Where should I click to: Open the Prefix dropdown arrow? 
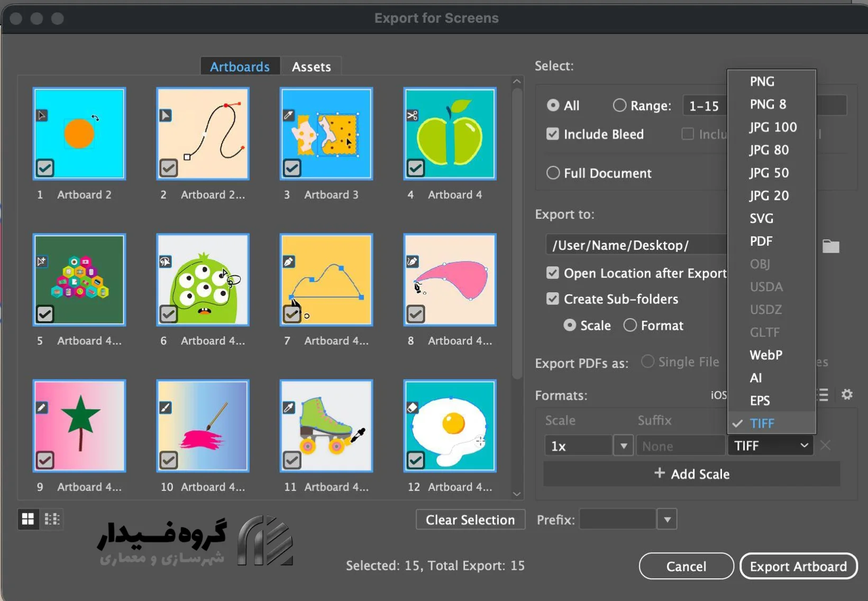click(667, 519)
